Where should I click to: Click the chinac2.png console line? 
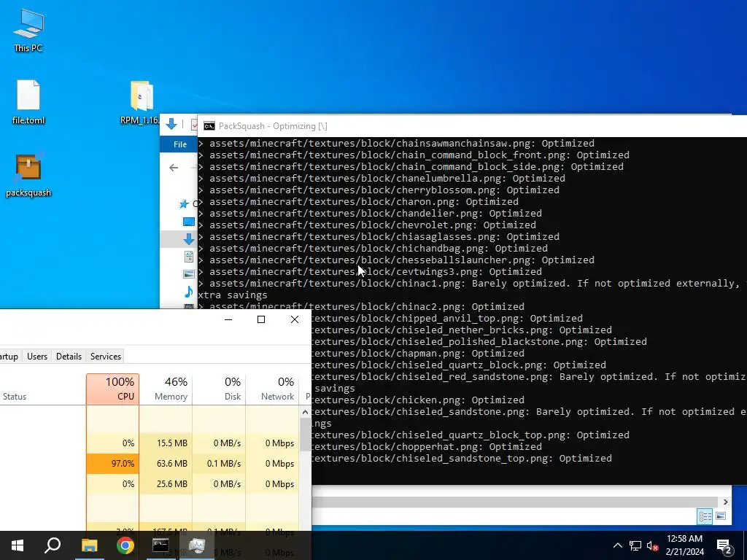click(x=361, y=307)
